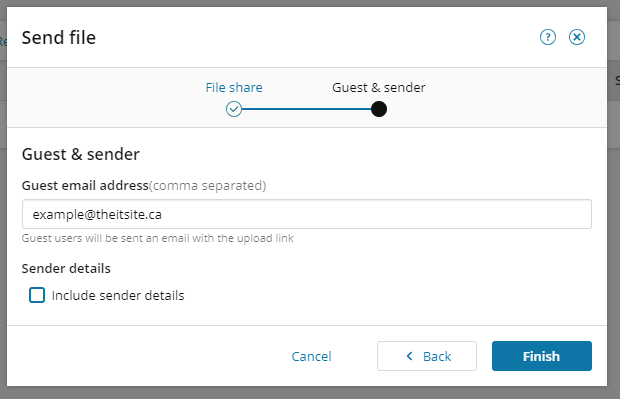
Task: Click the progress line between wizard steps
Action: point(306,109)
